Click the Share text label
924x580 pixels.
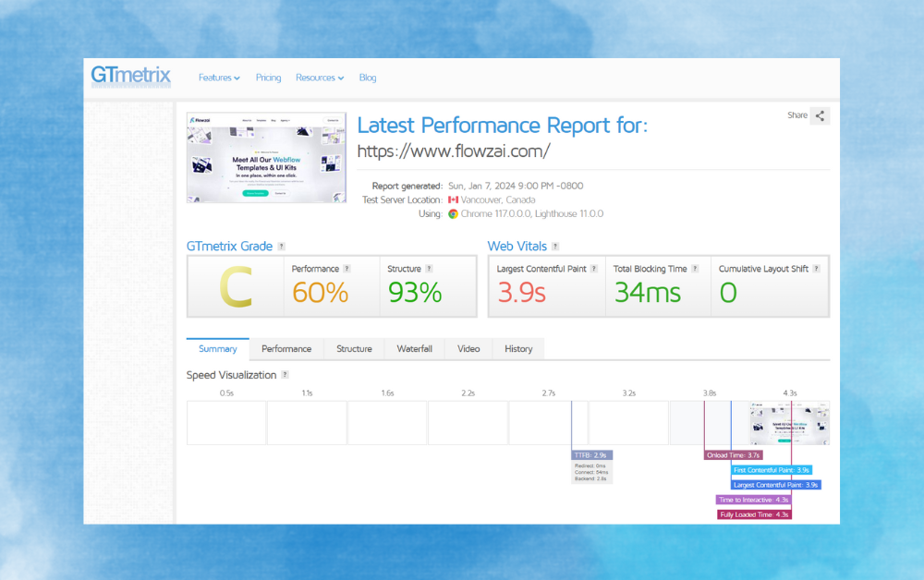[797, 115]
